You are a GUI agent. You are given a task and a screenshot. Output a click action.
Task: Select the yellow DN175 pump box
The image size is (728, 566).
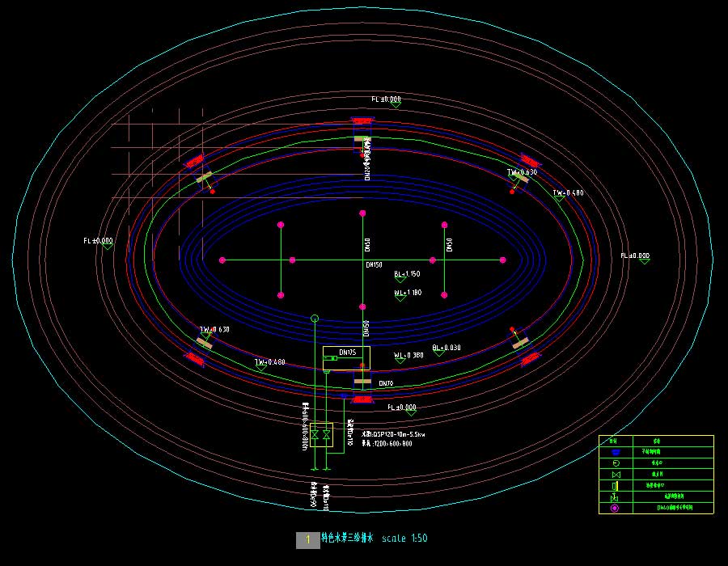(x=346, y=358)
